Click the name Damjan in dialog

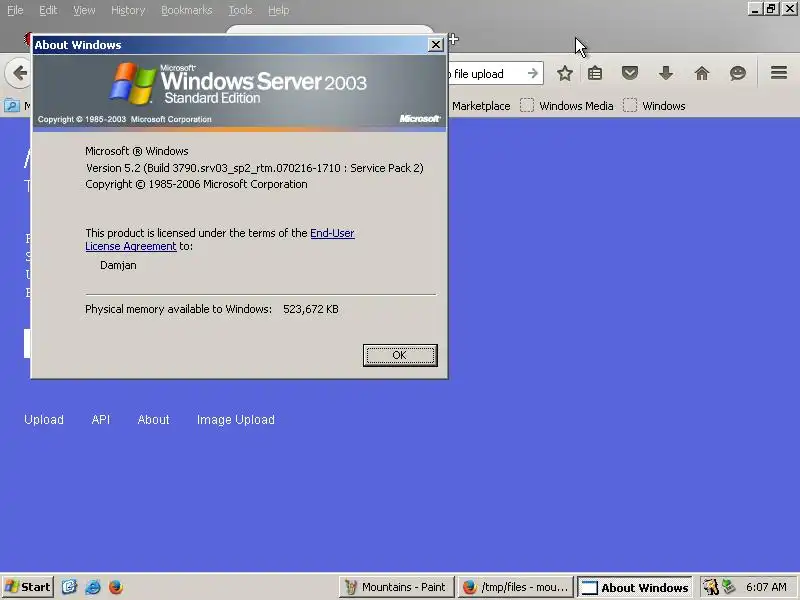tap(118, 265)
